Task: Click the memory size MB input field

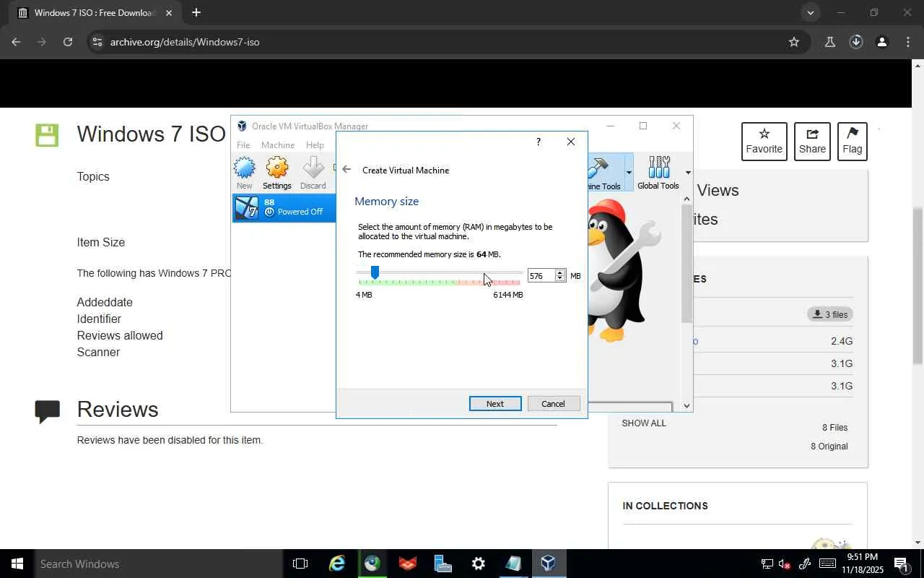Action: coord(541,276)
